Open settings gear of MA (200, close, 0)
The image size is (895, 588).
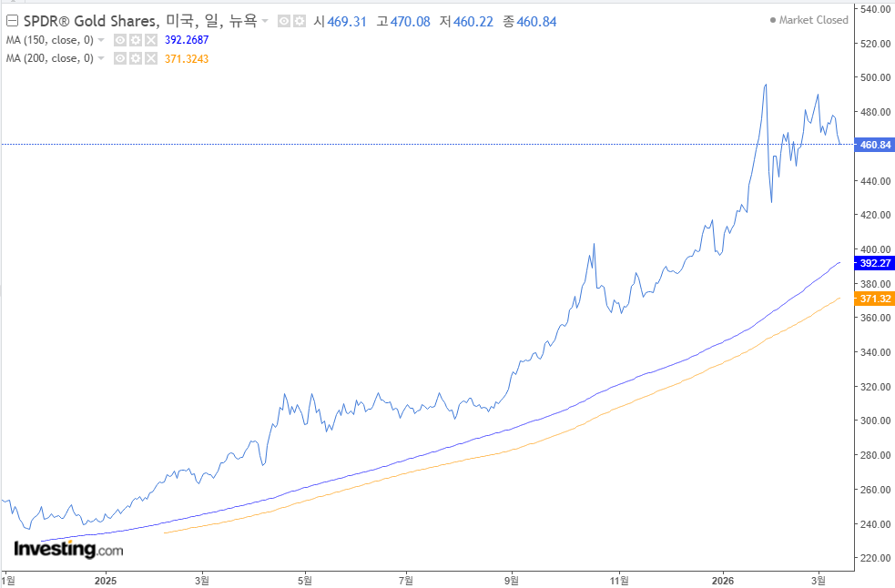136,58
